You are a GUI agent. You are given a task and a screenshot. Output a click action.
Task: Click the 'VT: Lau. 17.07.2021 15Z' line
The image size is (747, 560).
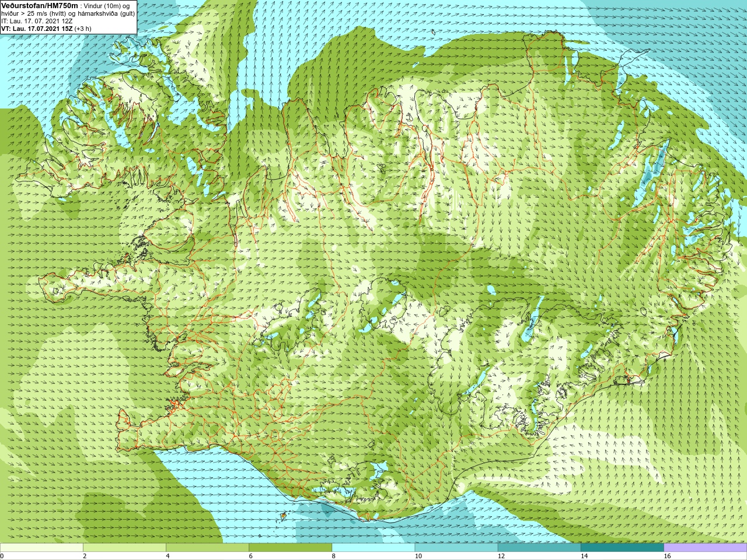click(37, 29)
